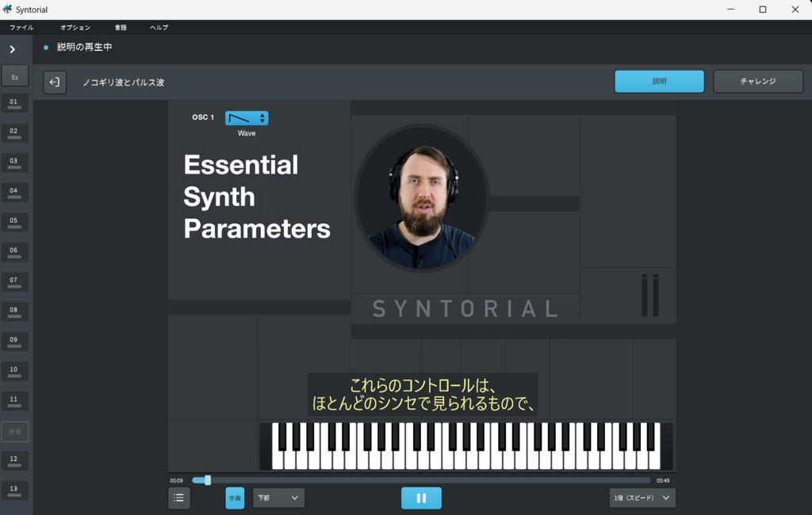Open lesson 12 in the sidebar

click(14, 461)
